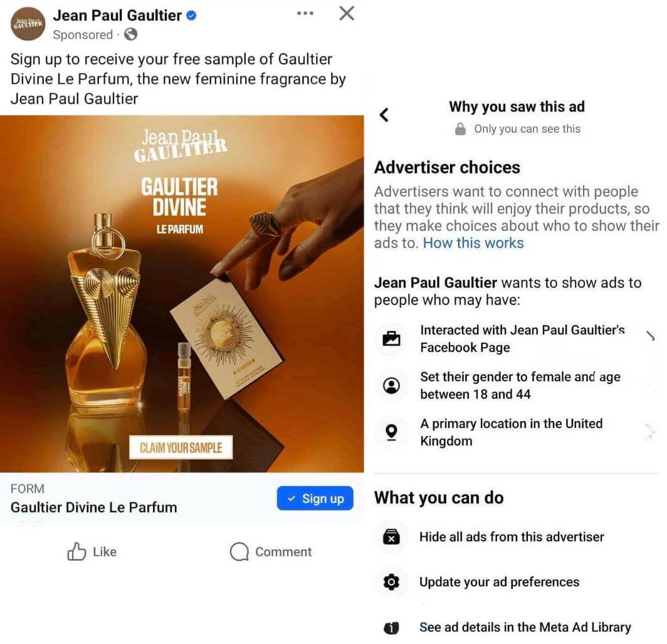Select Hide all ads from this advertiser

512,537
